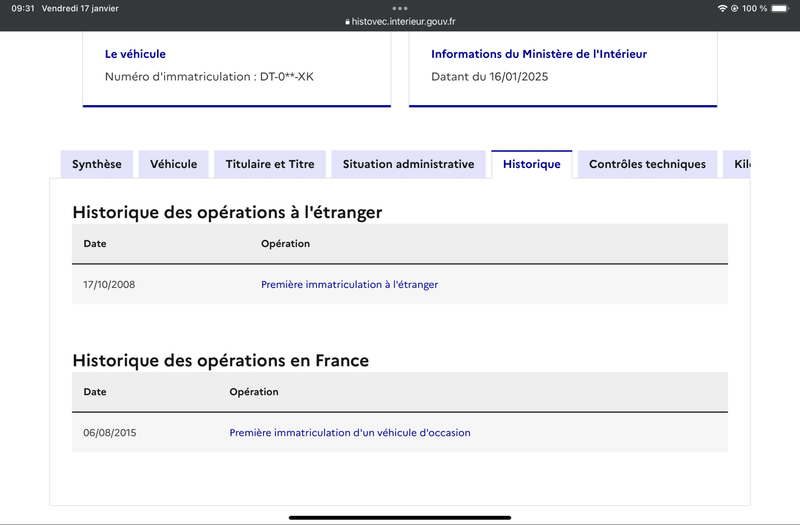
Task: Click the heading Historique des opérations en France
Action: pyautogui.click(x=220, y=360)
